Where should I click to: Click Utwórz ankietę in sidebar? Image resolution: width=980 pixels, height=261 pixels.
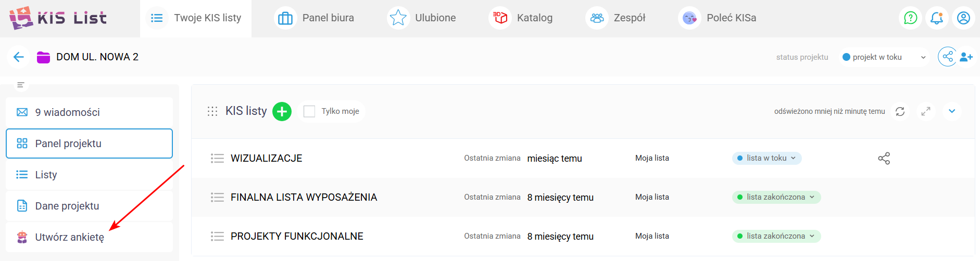[69, 237]
